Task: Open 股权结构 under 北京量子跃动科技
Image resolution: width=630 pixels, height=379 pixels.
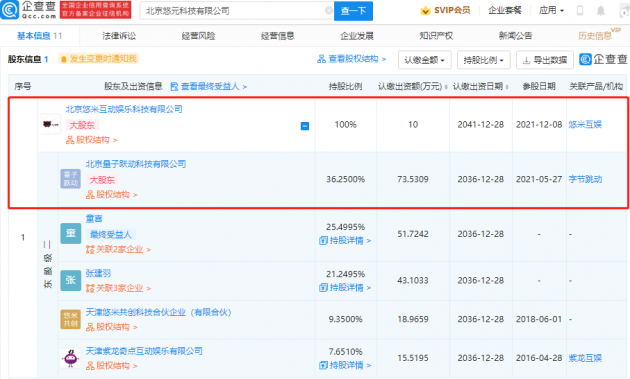Action: point(112,195)
